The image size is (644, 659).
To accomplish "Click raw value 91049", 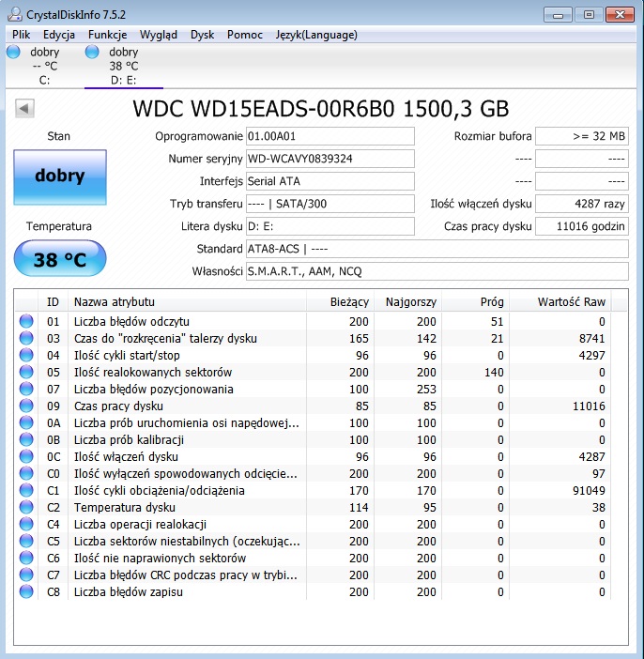I will point(589,490).
